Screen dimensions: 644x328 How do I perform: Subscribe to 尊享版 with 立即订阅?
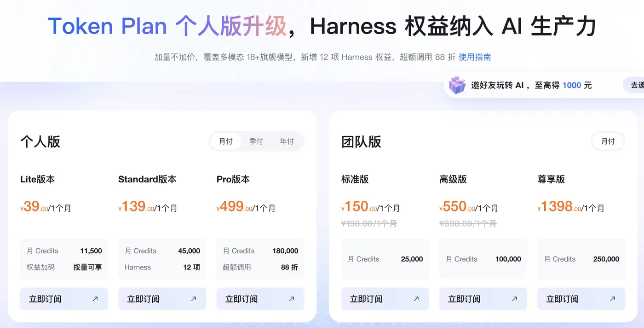click(x=581, y=299)
